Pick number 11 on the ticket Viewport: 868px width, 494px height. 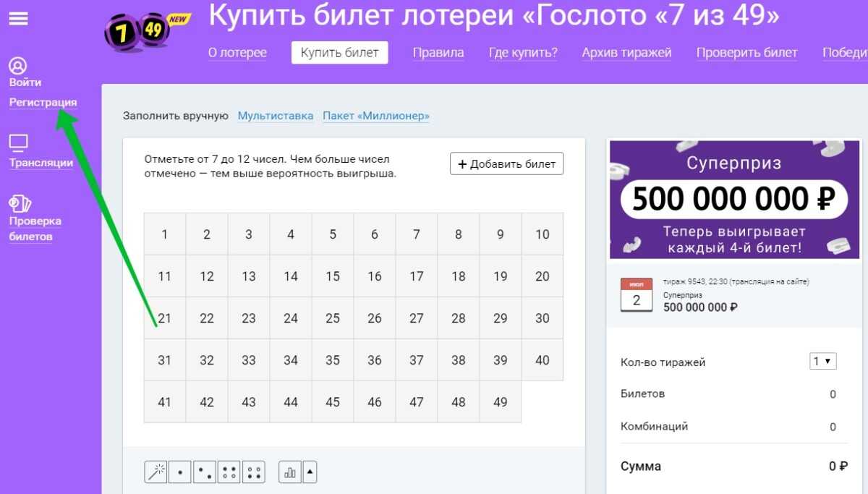pyautogui.click(x=165, y=276)
